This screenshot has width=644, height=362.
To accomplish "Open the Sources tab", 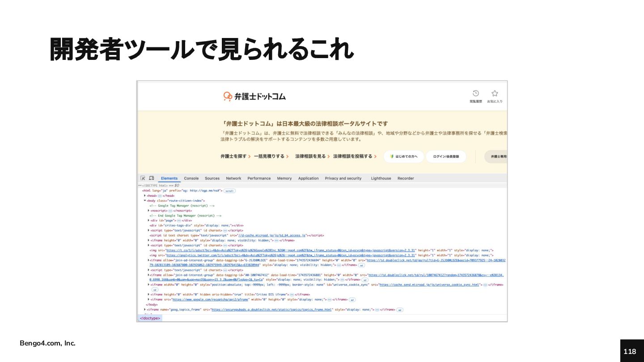I will click(x=212, y=178).
